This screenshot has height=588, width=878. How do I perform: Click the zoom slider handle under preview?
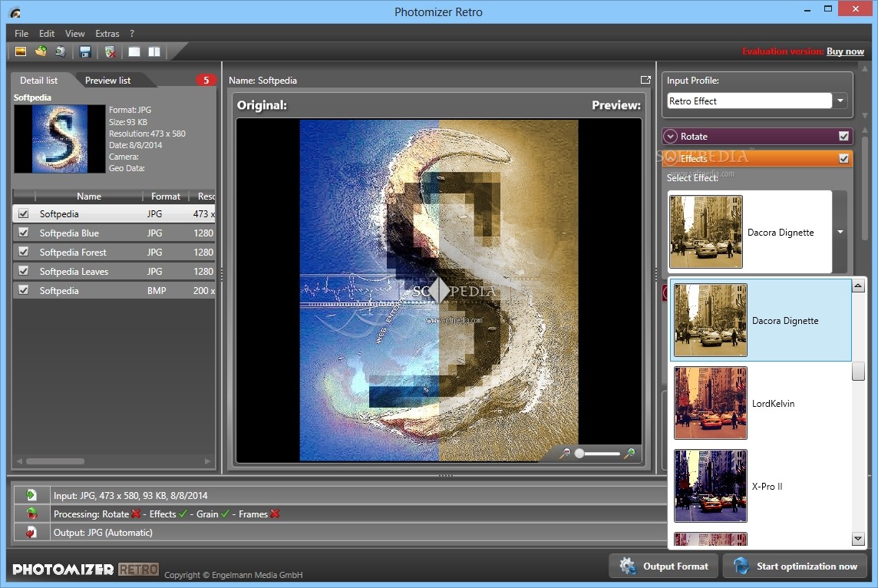[x=579, y=453]
